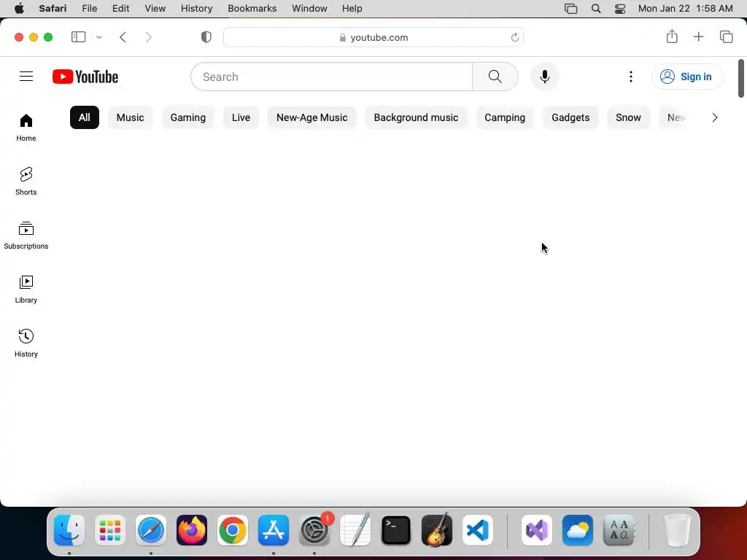
Task: Open Library from sidebar
Action: 26,289
